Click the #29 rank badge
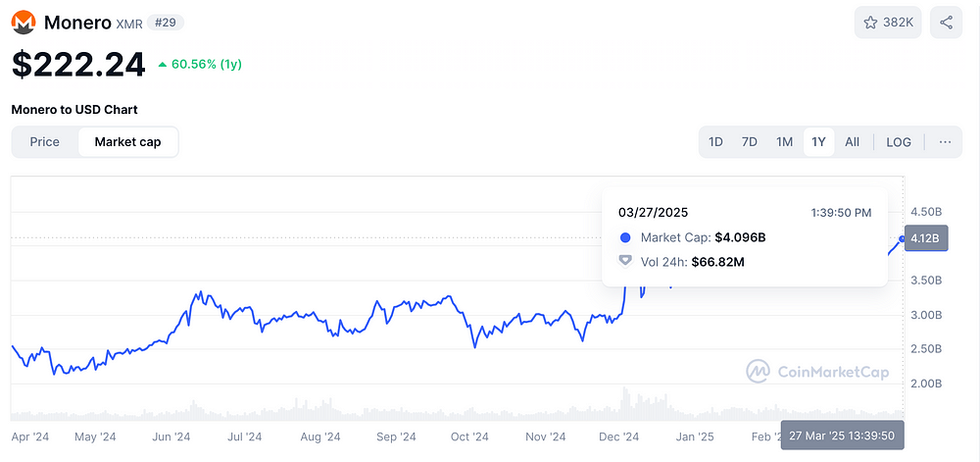This screenshot has width=980, height=462. [166, 23]
